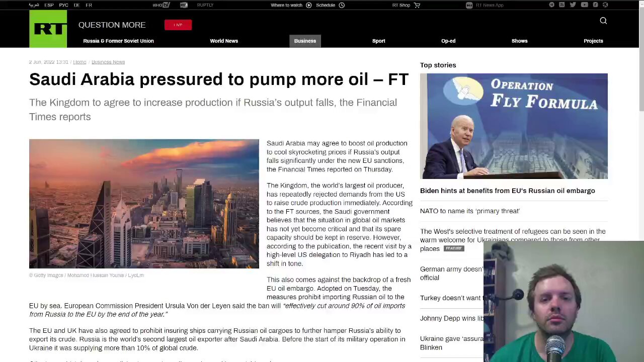
Task: Open the Business section tab
Action: coord(305,41)
